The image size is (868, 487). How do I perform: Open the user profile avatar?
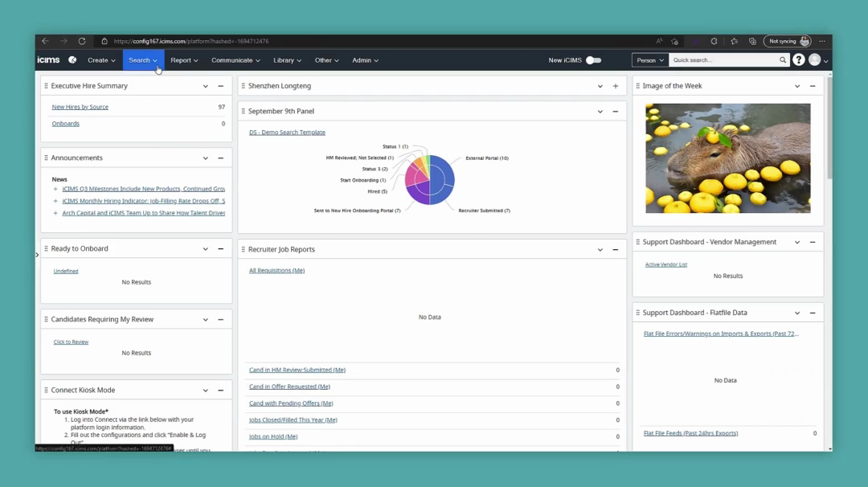[814, 59]
